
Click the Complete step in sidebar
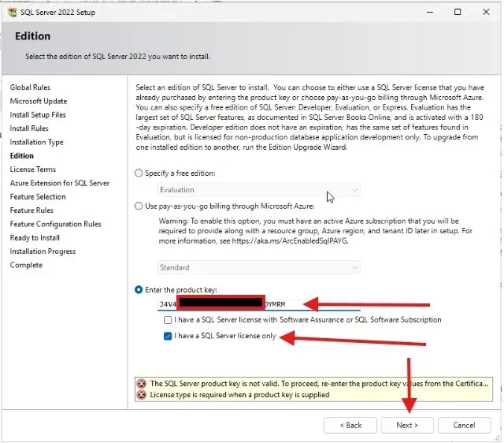[x=26, y=265]
